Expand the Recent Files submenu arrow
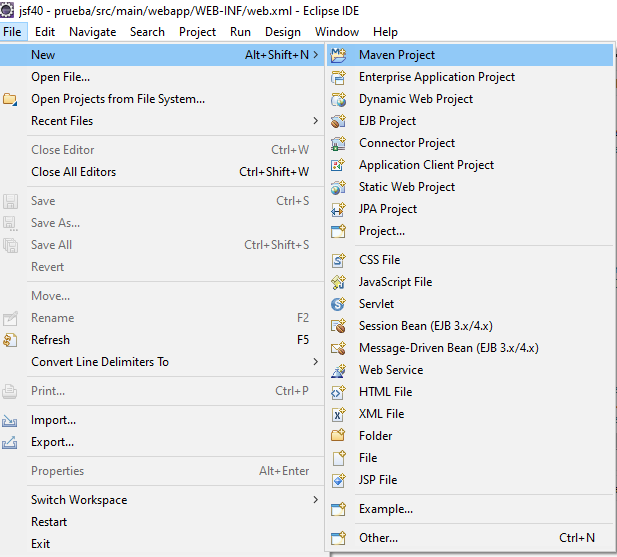This screenshot has width=617, height=557. (x=315, y=121)
